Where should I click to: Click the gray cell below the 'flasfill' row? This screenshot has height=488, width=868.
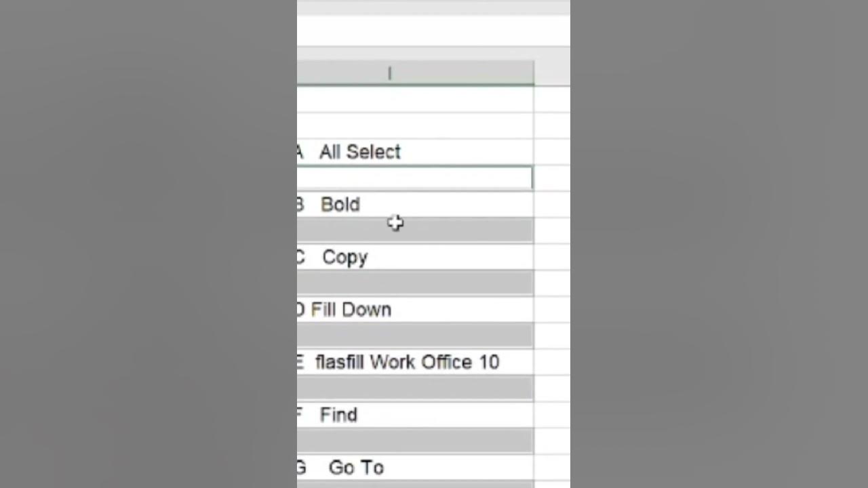414,388
